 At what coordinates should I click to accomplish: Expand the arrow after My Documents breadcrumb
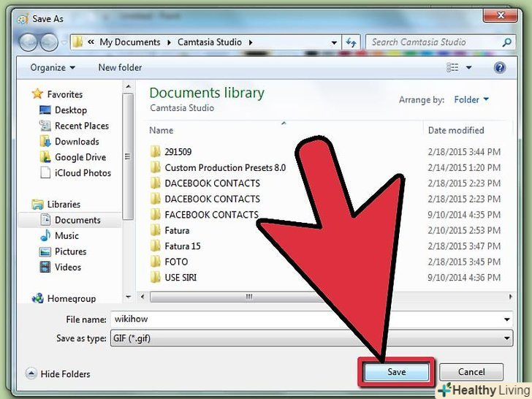click(x=169, y=42)
